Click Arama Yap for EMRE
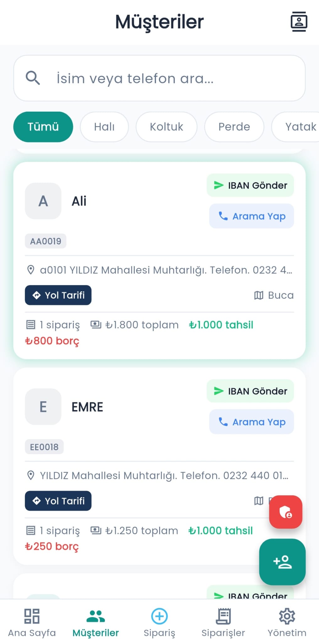This screenshot has height=644, width=319. pyautogui.click(x=251, y=422)
